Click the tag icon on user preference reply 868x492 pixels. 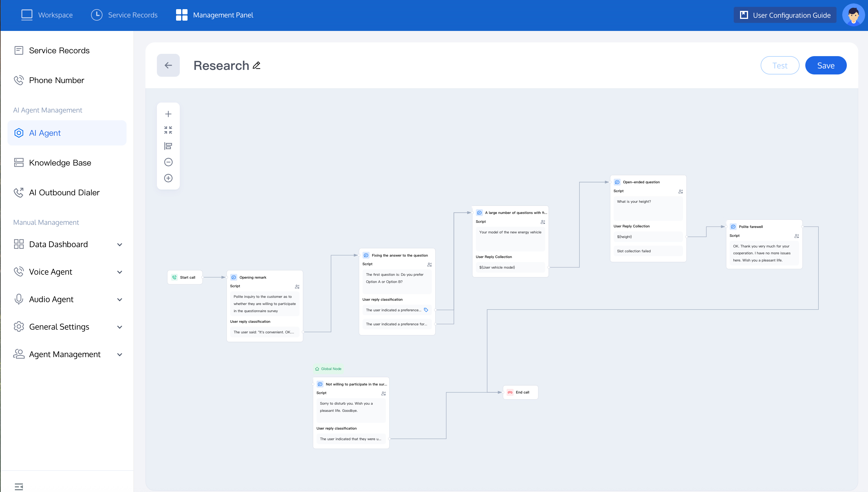click(x=426, y=310)
